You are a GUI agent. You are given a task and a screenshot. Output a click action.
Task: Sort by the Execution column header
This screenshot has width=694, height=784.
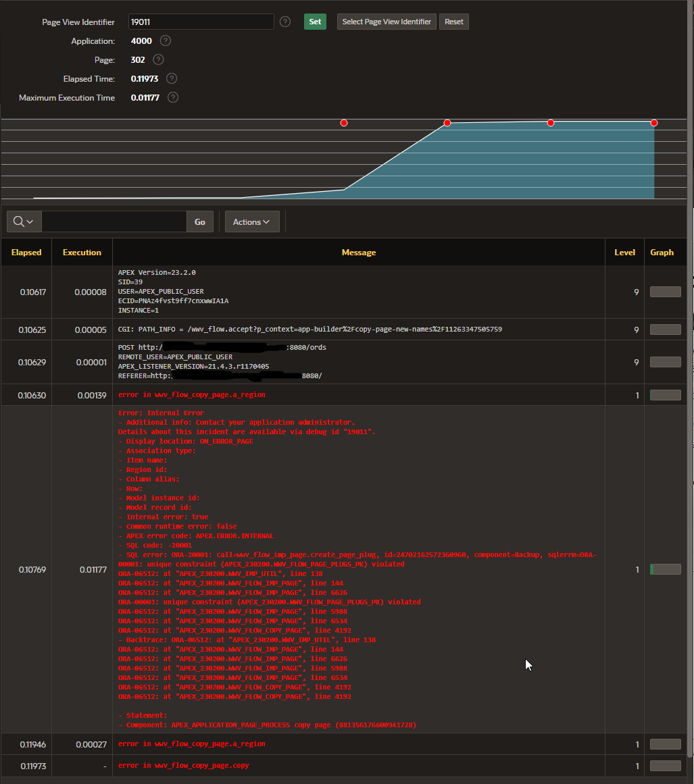point(82,253)
